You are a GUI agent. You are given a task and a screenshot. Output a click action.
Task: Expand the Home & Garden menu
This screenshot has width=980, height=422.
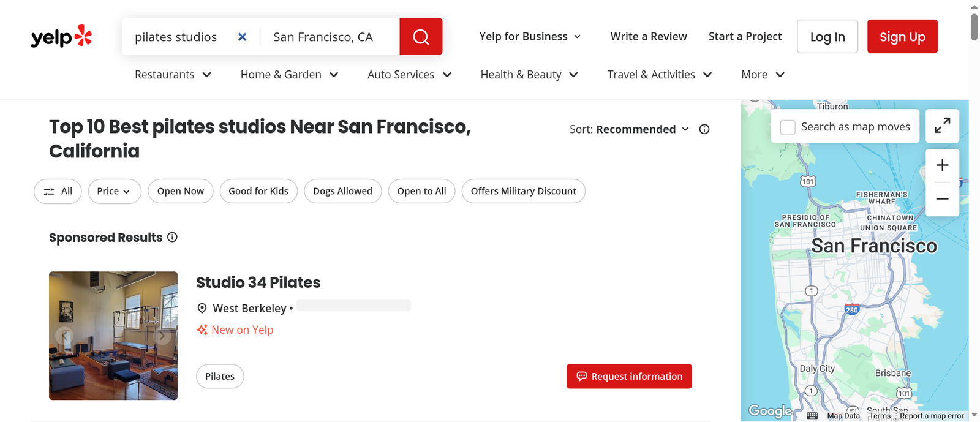click(x=290, y=75)
